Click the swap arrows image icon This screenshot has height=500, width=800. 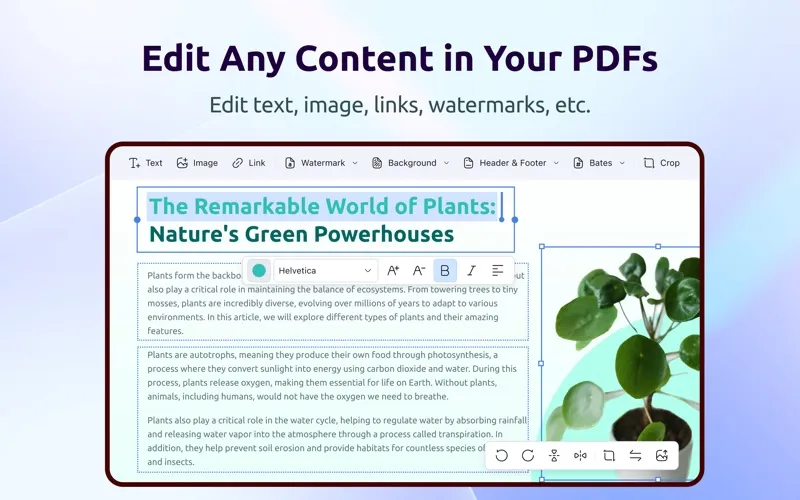(x=635, y=456)
